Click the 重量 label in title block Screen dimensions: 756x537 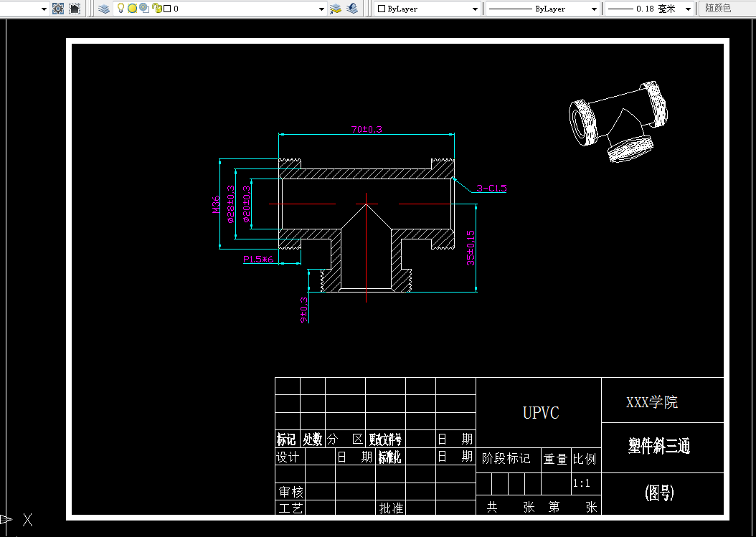pyautogui.click(x=555, y=459)
